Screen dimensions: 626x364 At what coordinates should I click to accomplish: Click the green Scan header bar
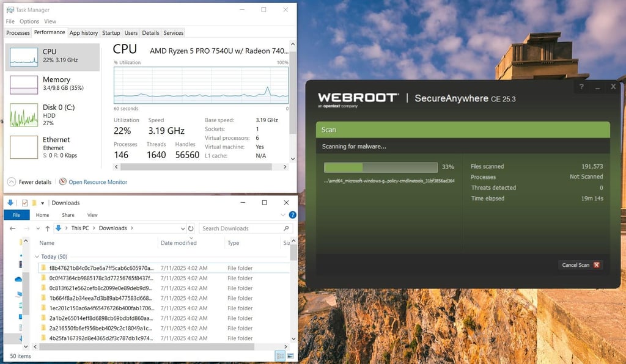463,129
